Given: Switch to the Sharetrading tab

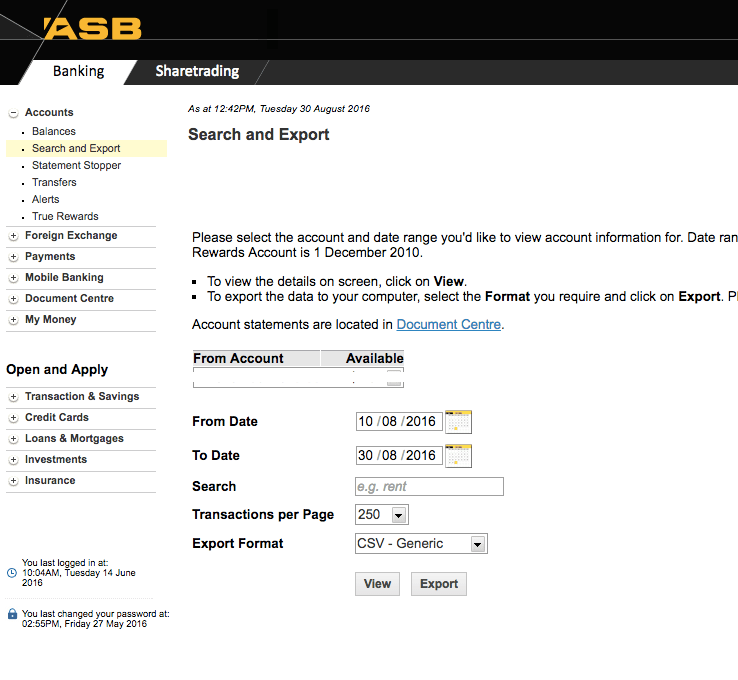Looking at the screenshot, I should (x=197, y=71).
